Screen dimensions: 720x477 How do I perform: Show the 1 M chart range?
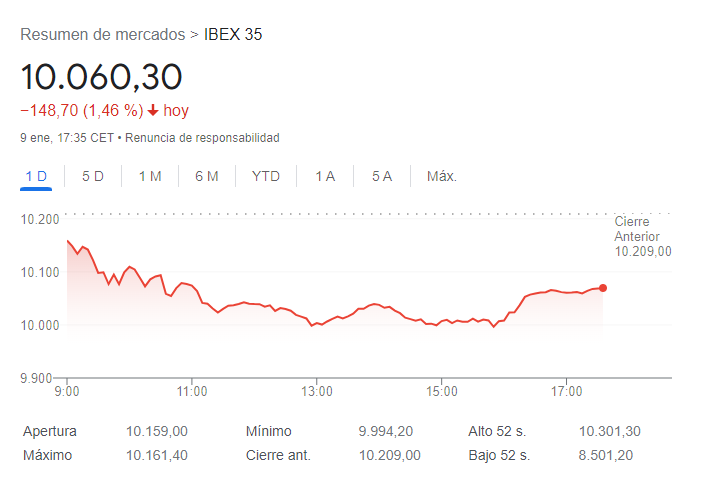(x=150, y=177)
